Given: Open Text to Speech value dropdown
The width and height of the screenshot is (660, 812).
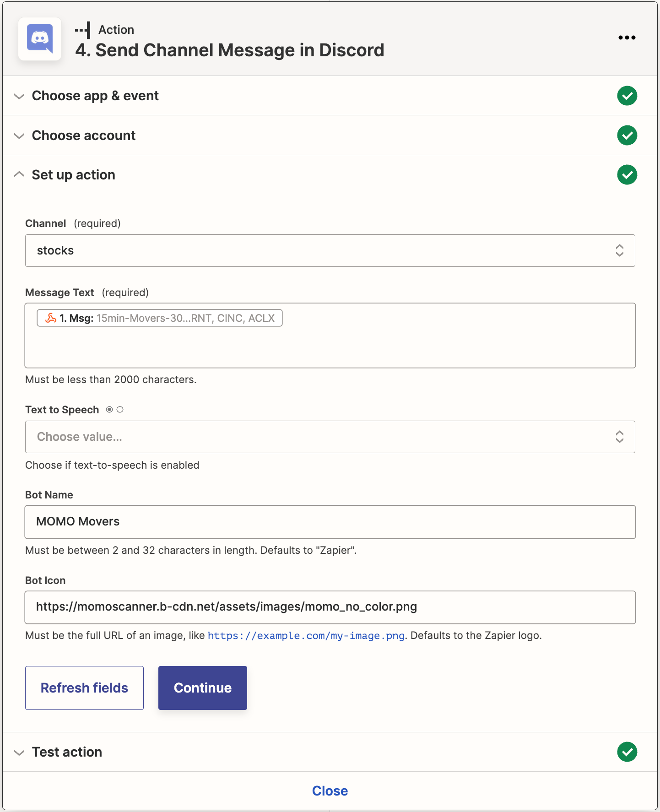Looking at the screenshot, I should coord(330,437).
